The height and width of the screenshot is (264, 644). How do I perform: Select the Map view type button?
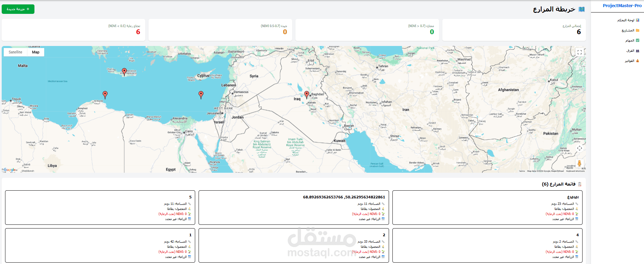point(36,52)
